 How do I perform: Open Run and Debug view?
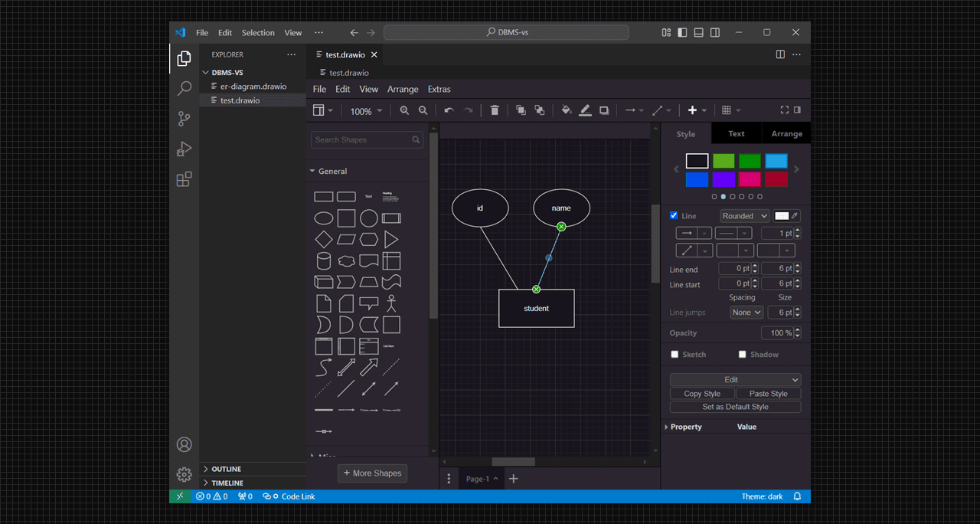point(184,149)
